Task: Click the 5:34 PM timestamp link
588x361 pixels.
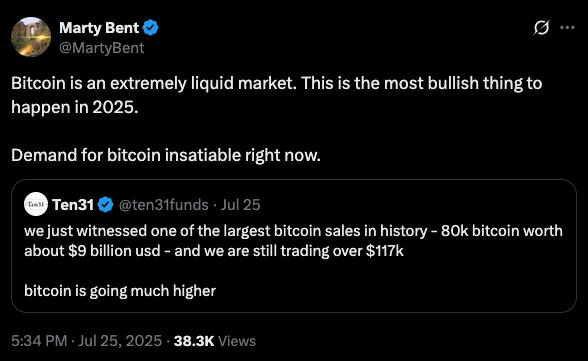Action: [39, 341]
